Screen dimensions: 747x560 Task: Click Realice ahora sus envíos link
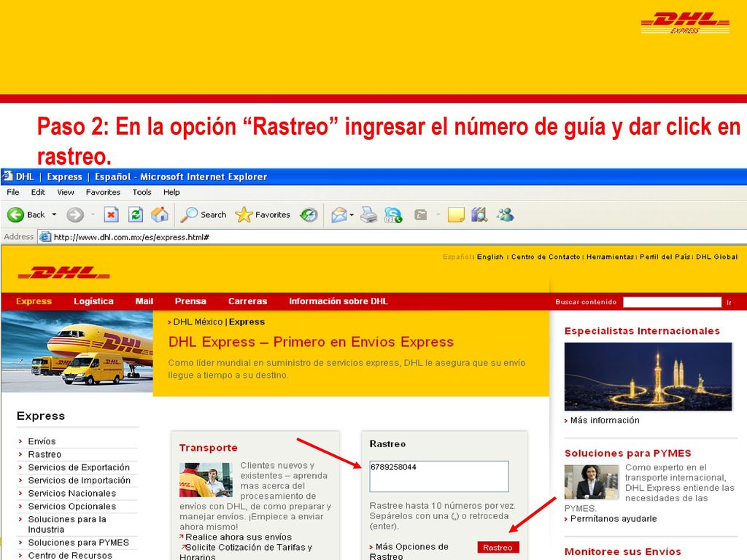239,537
